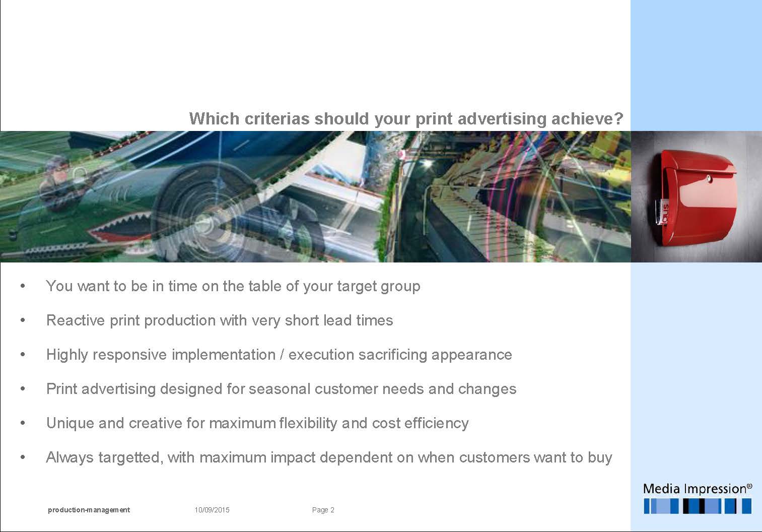Click the Media Impression striped bar logo

[697, 506]
